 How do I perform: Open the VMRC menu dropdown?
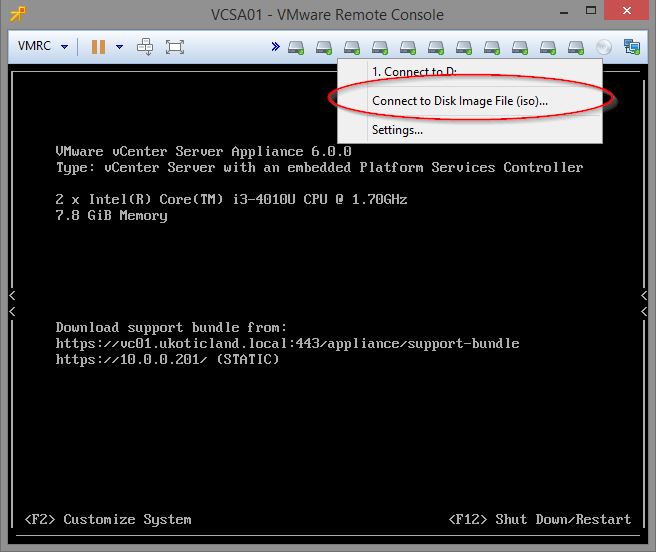42,46
